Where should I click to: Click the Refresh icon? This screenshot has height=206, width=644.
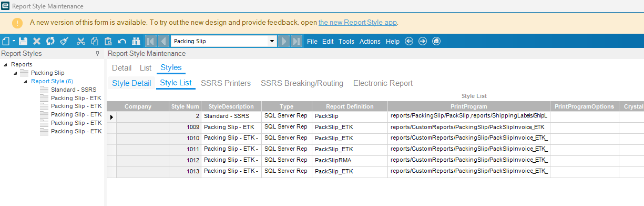[x=50, y=41]
